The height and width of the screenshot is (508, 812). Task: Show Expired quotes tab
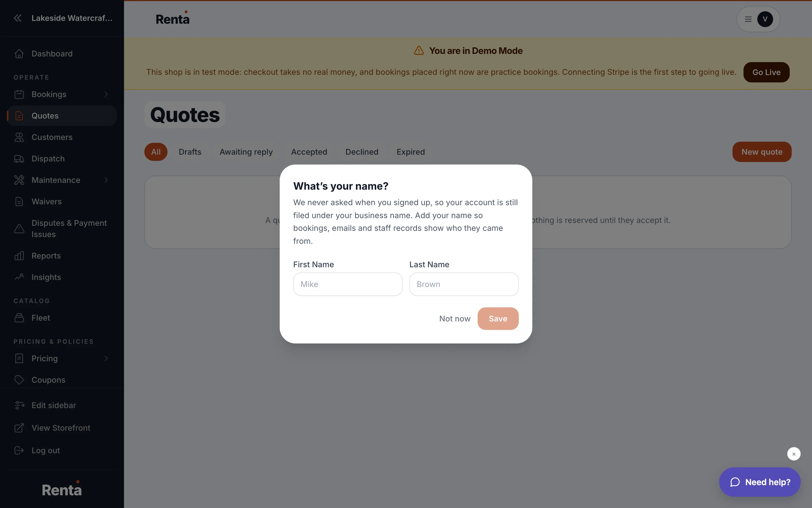(x=411, y=152)
